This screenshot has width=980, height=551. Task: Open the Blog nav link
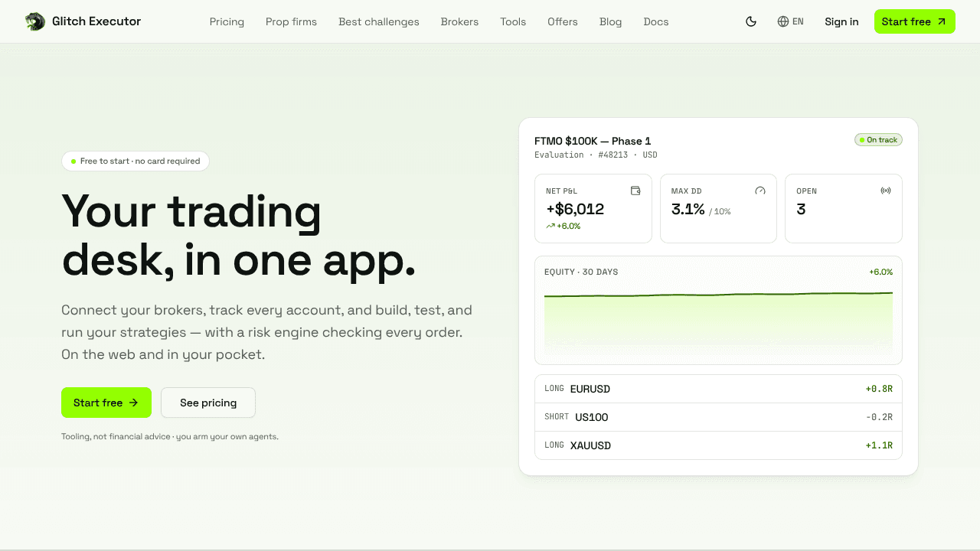(x=610, y=21)
